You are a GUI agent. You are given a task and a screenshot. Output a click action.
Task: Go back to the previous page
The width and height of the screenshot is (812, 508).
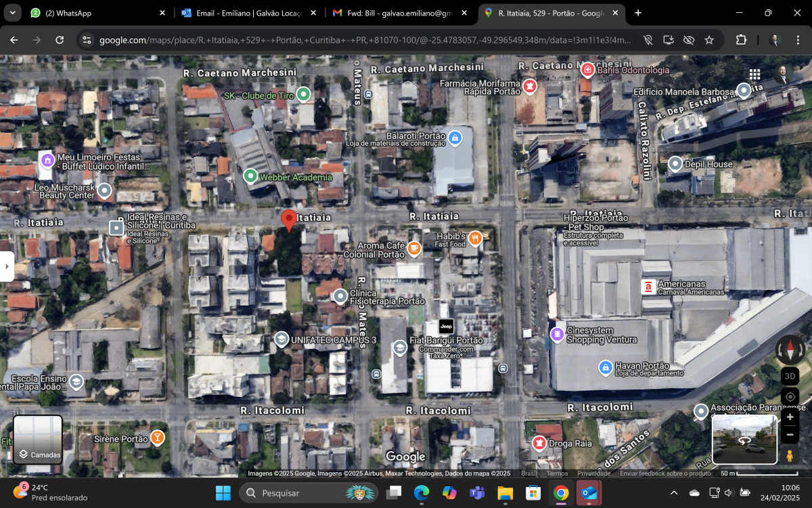pos(14,40)
